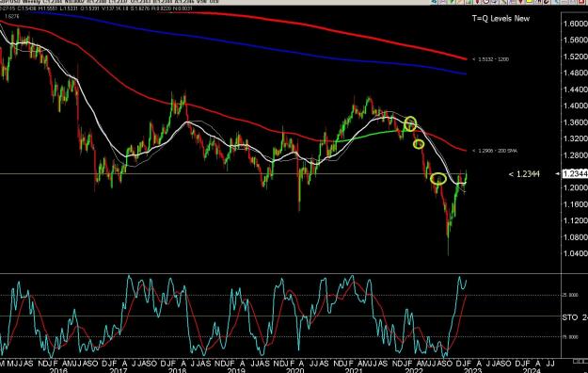Click the 1.5600 price axis value

coord(575,40)
